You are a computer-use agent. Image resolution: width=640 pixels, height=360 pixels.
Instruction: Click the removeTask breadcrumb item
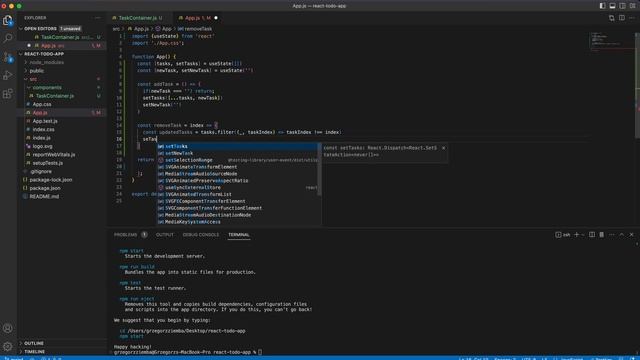(195, 29)
